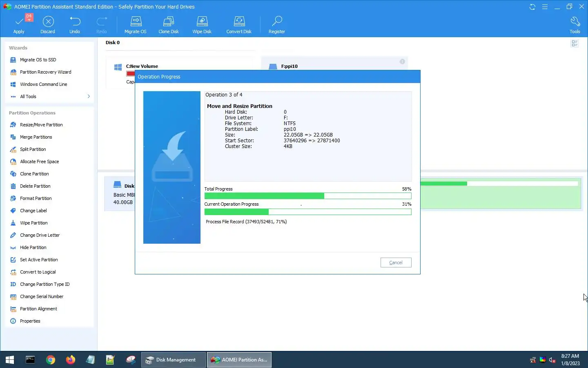Click the Operation 3 of 4 text
Screen dimensions: 588x368
[224, 95]
